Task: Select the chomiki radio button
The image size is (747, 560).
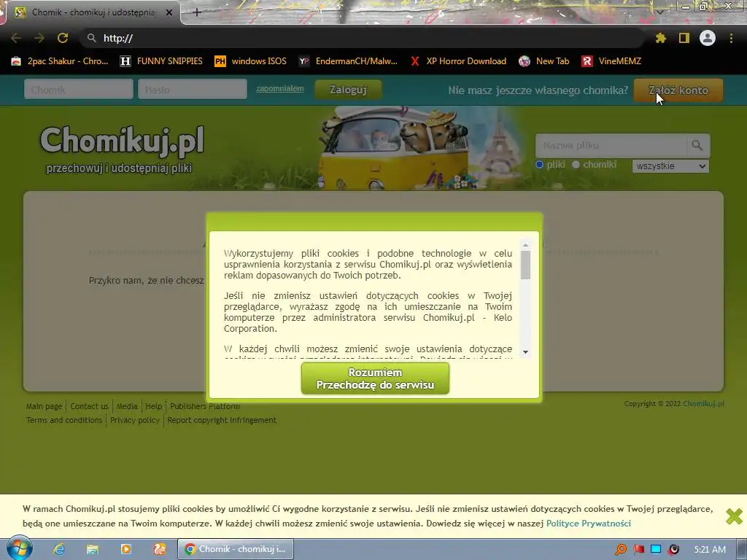Action: 576,165
